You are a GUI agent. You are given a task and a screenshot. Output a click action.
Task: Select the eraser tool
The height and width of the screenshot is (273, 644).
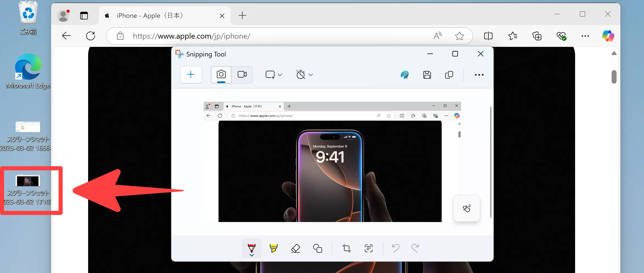(296, 248)
